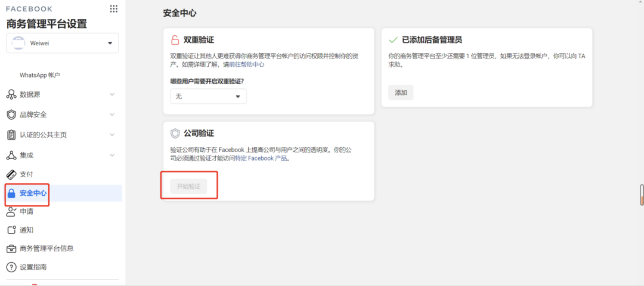Image resolution: width=644 pixels, height=286 pixels.
Task: Click the 开始验证 button
Action: [188, 186]
